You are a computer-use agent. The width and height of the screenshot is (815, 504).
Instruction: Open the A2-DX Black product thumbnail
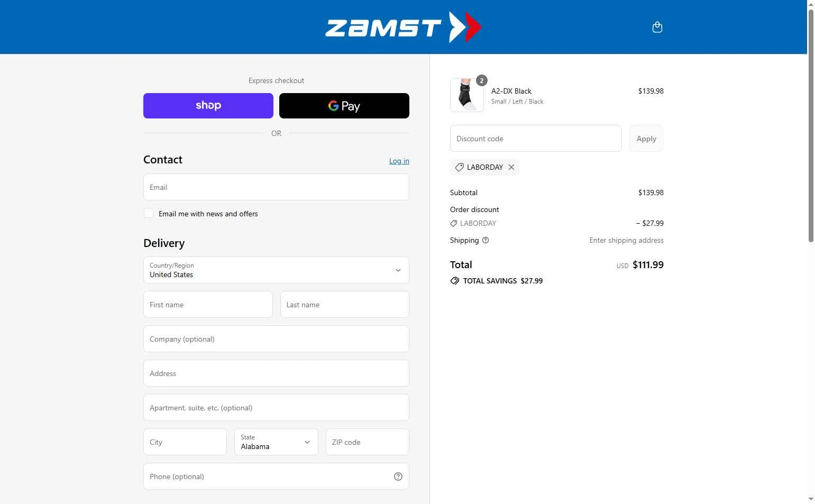pos(466,95)
